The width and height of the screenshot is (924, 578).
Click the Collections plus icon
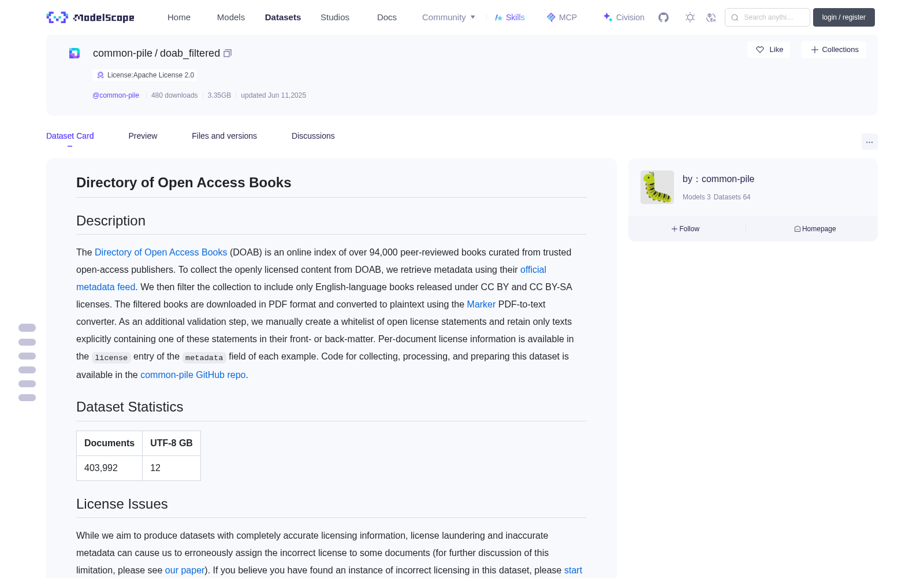coord(815,50)
